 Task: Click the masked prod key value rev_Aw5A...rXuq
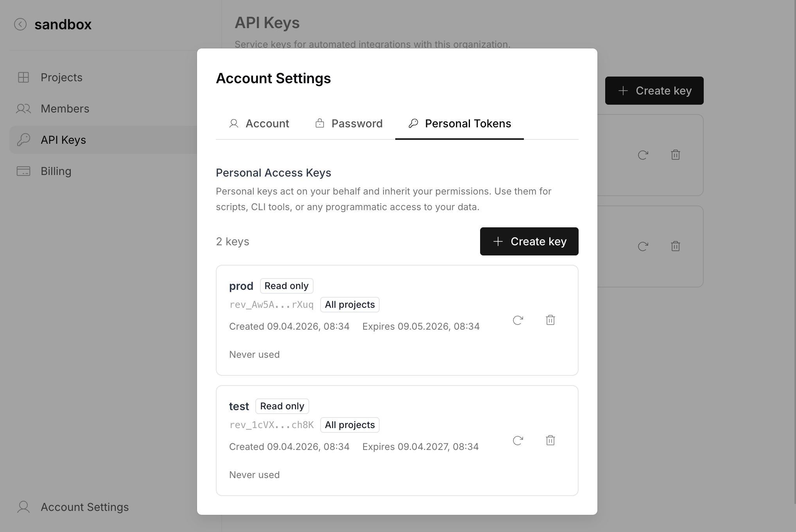point(271,305)
